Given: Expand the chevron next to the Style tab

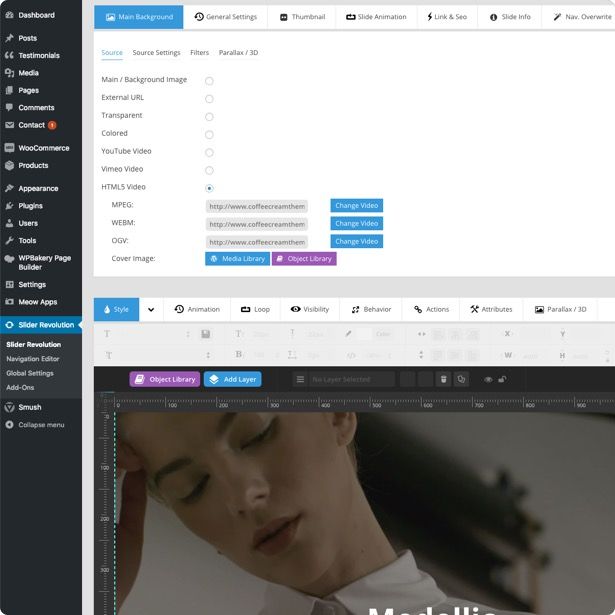Looking at the screenshot, I should (x=151, y=310).
